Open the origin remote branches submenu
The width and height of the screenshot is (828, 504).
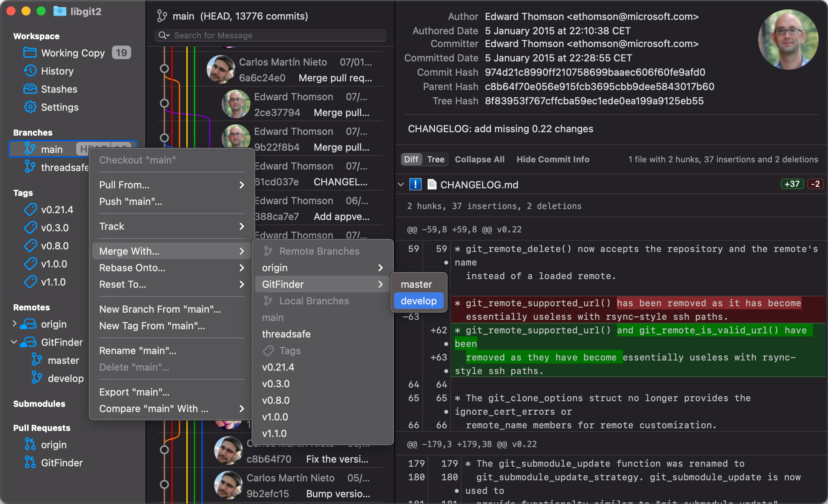point(322,267)
